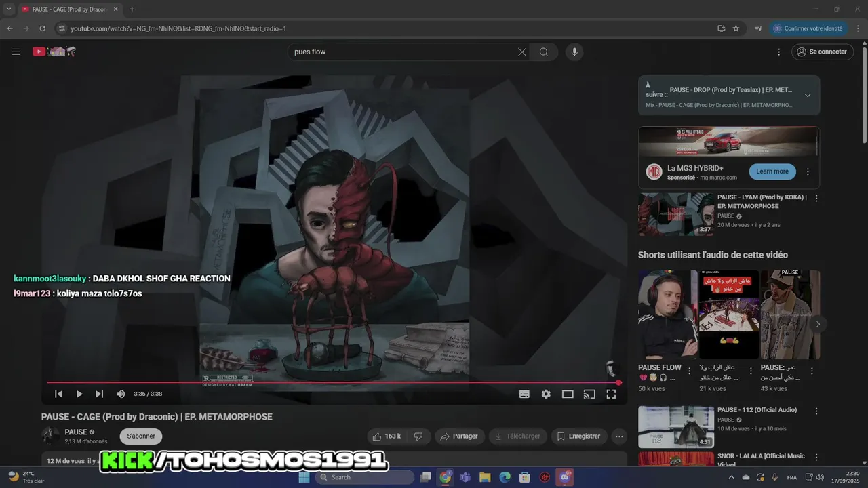Play the video
The image size is (868, 488).
click(79, 394)
